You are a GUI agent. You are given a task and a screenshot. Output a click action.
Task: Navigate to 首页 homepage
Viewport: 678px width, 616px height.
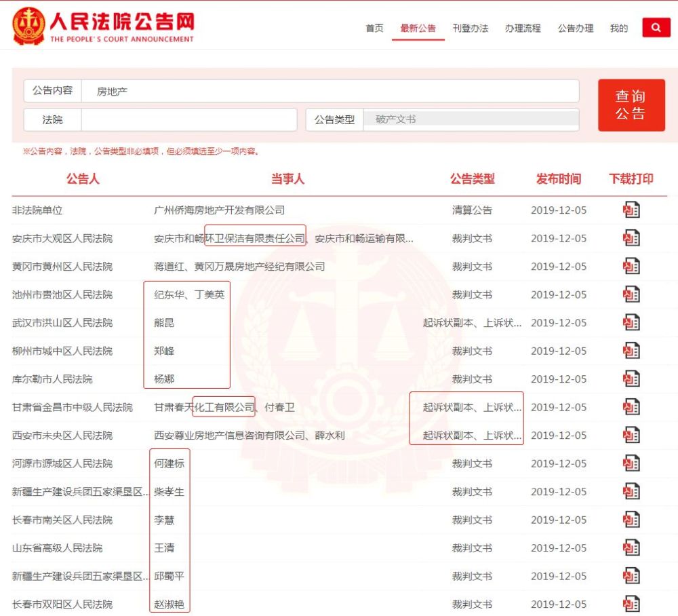coord(372,28)
